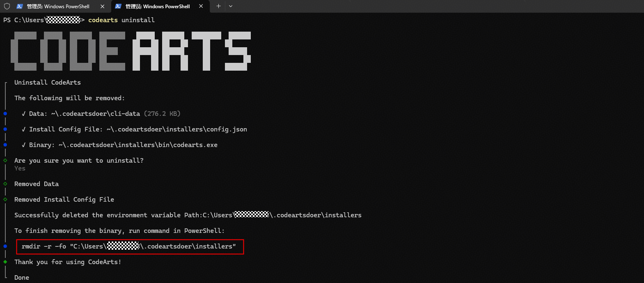Click the rmdir command in the red box
Image resolution: width=644 pixels, height=283 pixels.
click(x=129, y=246)
